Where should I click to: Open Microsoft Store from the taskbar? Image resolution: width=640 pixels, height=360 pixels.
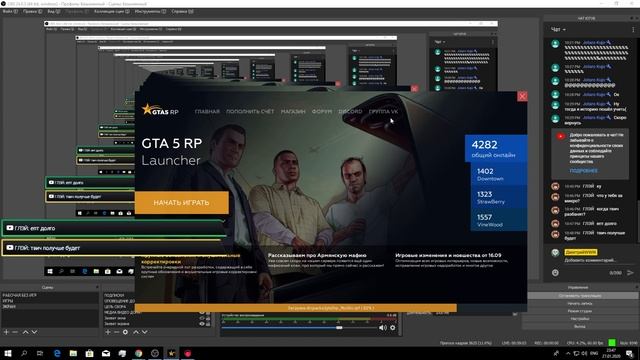[x=89, y=353]
